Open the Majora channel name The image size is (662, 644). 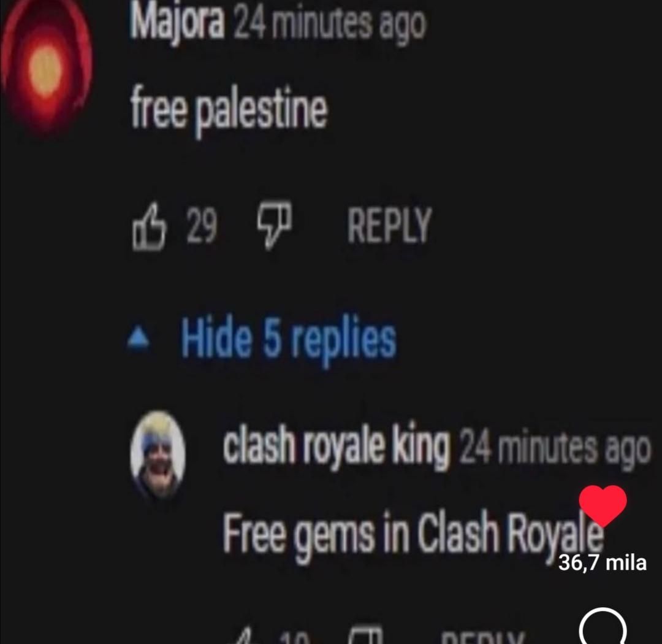177,22
